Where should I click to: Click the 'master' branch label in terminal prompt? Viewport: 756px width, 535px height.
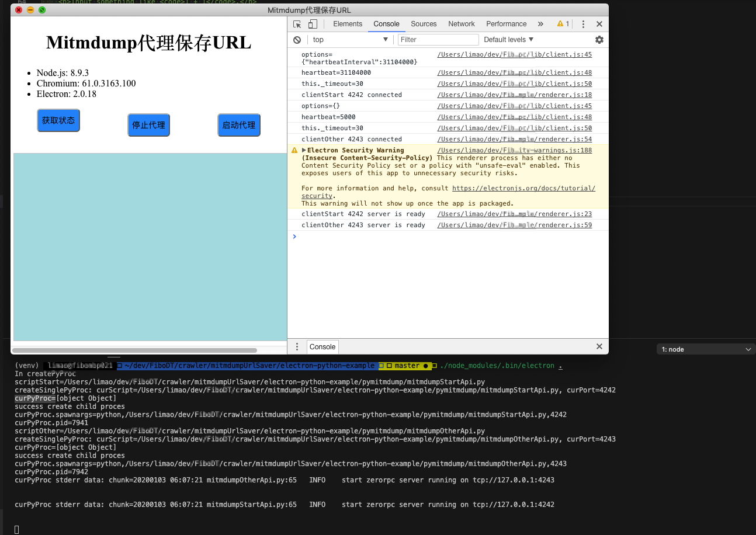(x=407, y=366)
